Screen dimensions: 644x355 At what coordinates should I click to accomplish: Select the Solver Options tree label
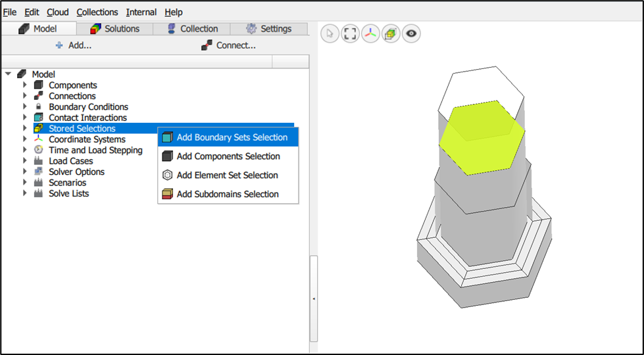[76, 172]
